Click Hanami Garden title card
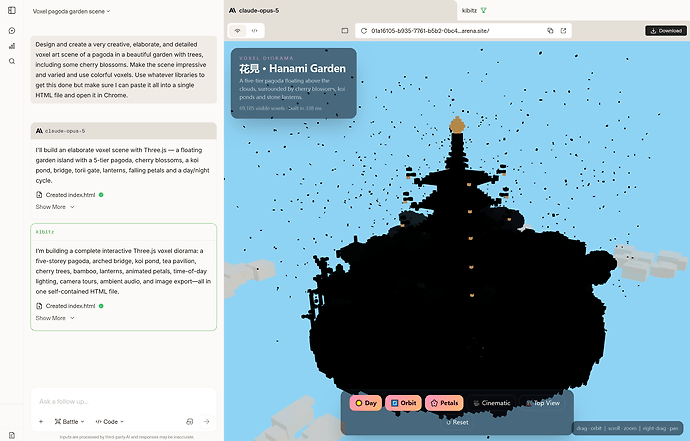690x441 pixels. pyautogui.click(x=294, y=83)
